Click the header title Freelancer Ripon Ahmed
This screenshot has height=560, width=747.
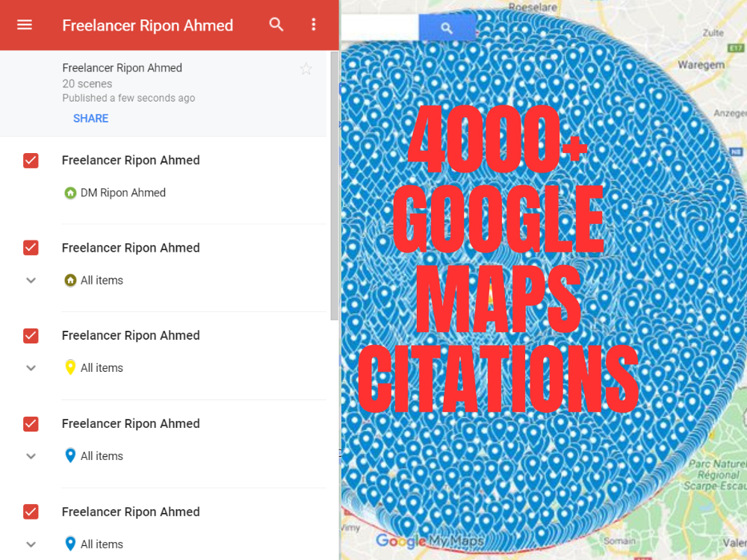click(x=148, y=25)
